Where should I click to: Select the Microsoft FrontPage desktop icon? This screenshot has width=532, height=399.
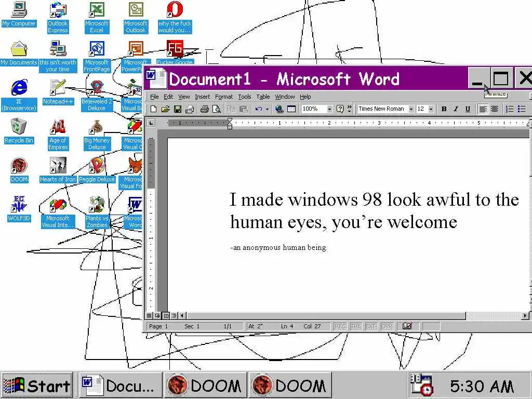(x=97, y=57)
